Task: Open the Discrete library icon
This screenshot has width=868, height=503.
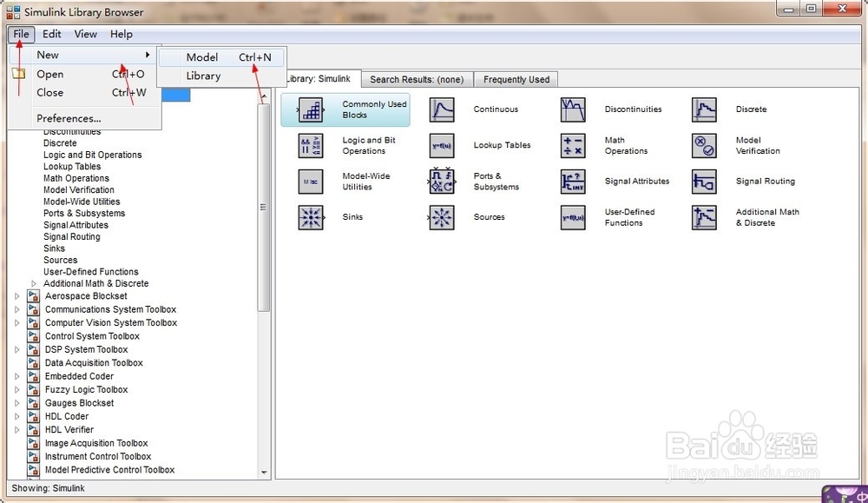Action: 704,109
